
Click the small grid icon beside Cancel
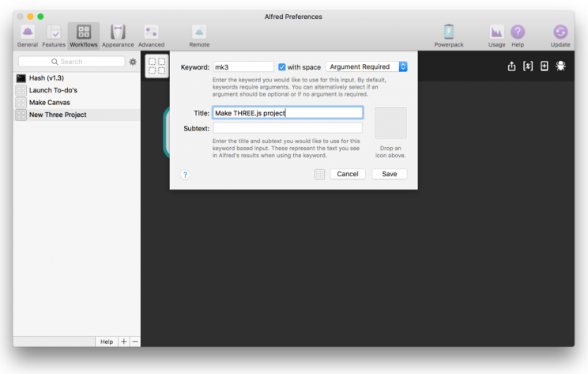pyautogui.click(x=319, y=174)
